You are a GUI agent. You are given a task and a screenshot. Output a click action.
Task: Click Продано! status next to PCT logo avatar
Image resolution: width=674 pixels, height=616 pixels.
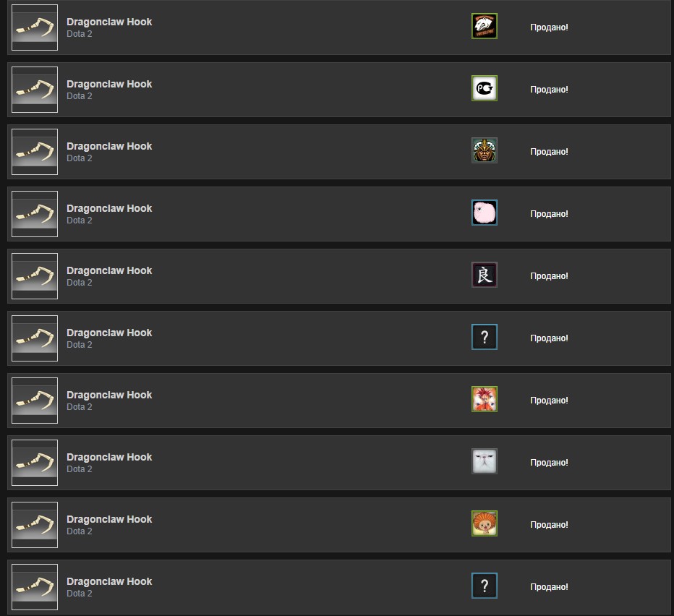(549, 90)
